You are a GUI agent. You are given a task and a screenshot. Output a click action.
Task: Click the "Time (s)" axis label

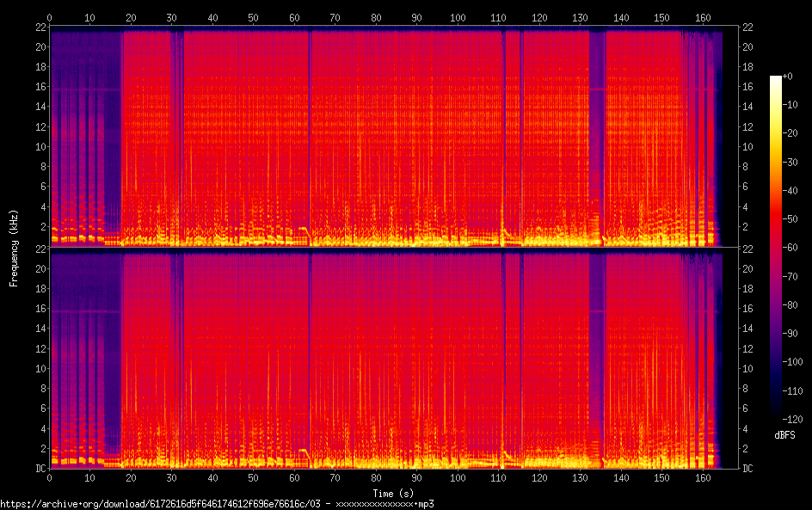[391, 493]
